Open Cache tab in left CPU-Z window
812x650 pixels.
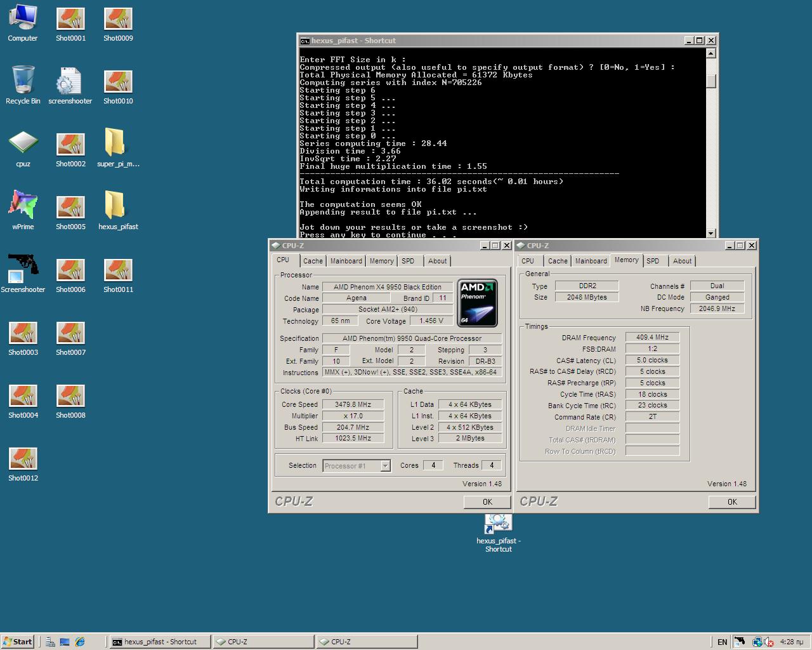(313, 261)
